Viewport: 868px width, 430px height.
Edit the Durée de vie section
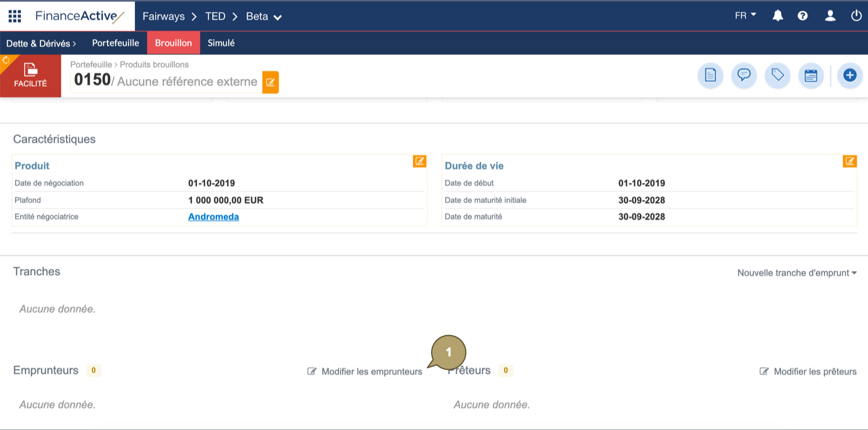pos(849,161)
